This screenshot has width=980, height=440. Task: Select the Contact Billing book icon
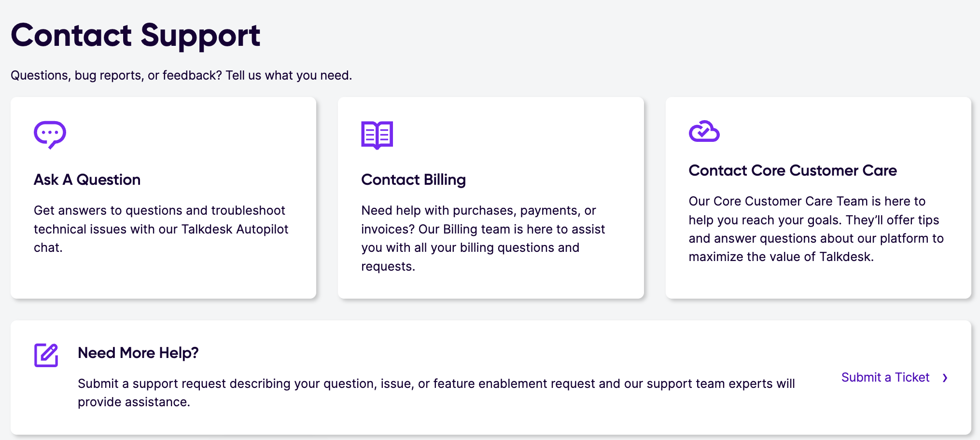point(377,135)
